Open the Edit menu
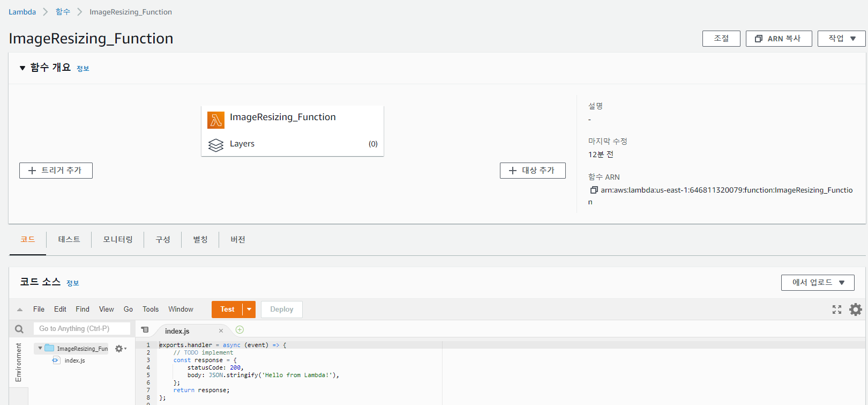Viewport: 868px width, 405px height. coord(60,310)
